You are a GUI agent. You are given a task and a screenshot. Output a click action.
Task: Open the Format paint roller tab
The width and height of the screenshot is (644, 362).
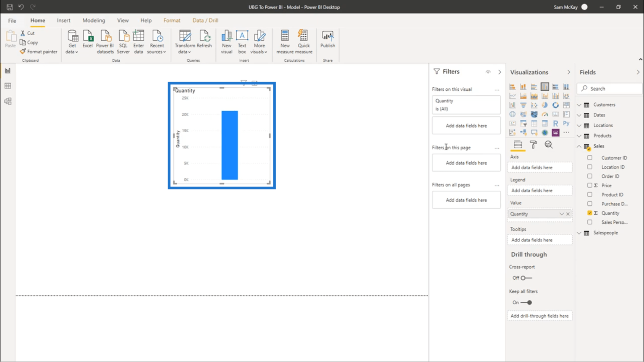533,144
